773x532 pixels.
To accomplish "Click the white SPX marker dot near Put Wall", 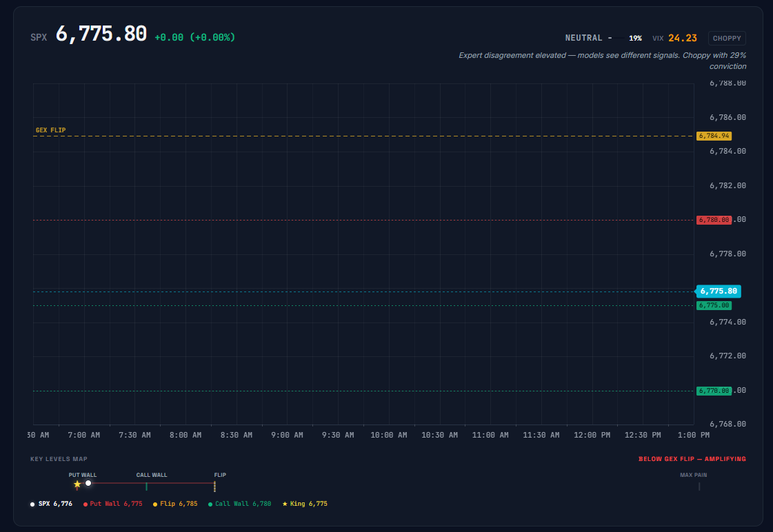I will [x=88, y=483].
